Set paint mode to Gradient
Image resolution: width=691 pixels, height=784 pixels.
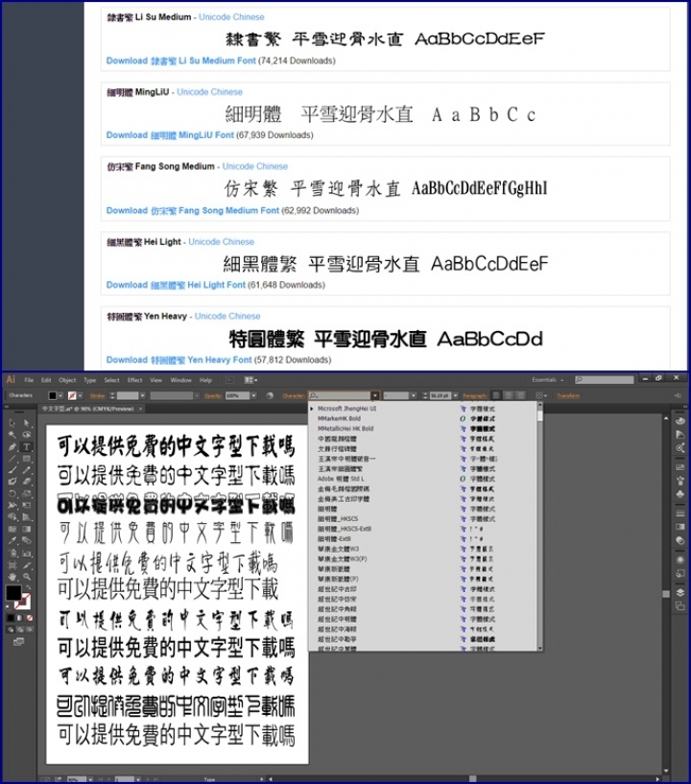click(19, 618)
